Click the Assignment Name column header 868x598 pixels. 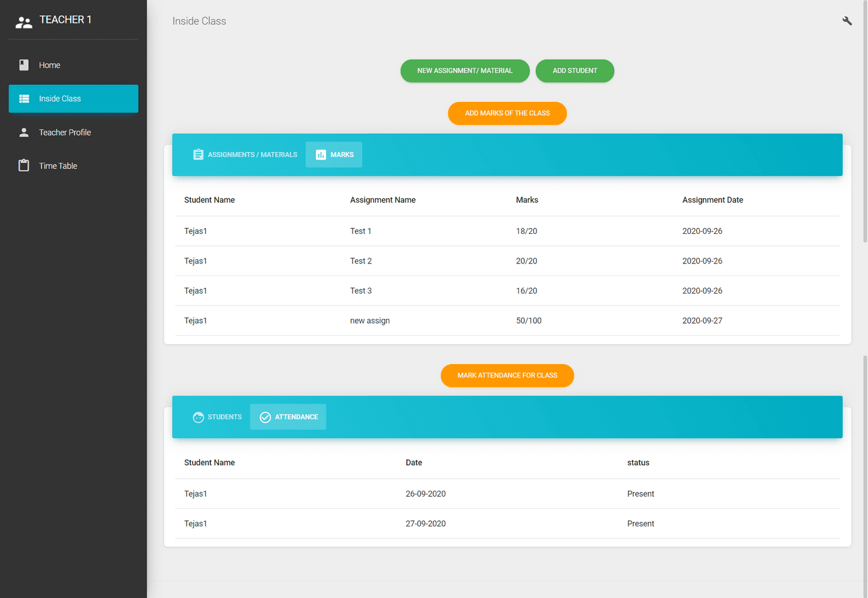pyautogui.click(x=383, y=200)
